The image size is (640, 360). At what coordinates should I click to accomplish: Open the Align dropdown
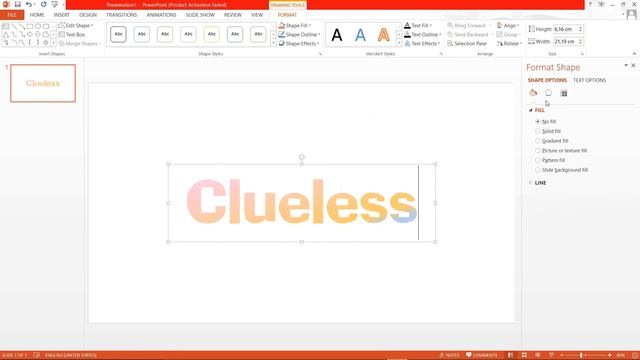point(508,25)
